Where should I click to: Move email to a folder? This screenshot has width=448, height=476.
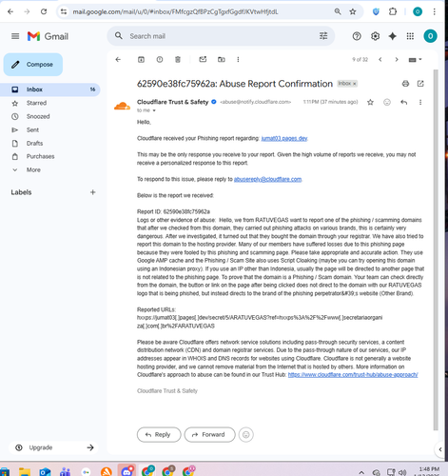coord(222,59)
